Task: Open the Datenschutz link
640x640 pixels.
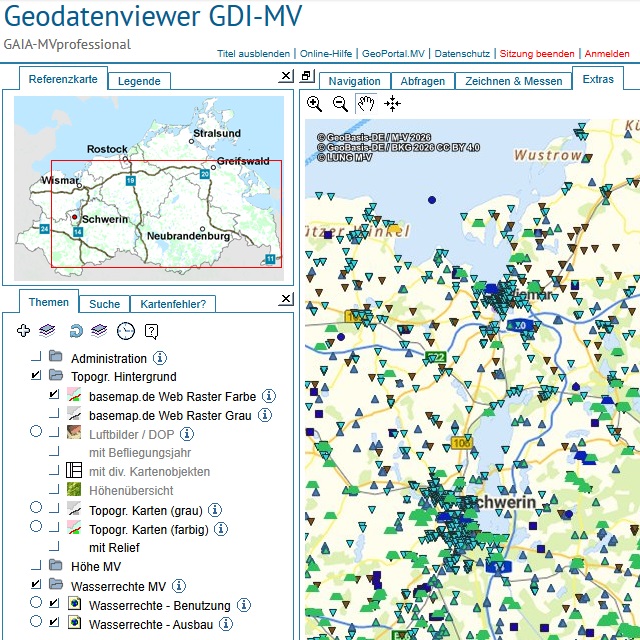Action: pos(462,53)
